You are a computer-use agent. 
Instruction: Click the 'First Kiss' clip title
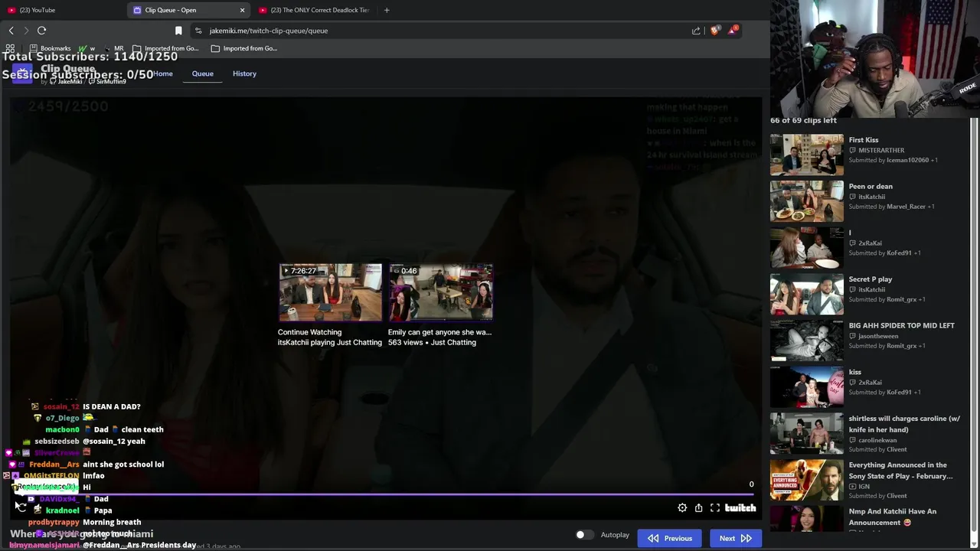pyautogui.click(x=864, y=140)
